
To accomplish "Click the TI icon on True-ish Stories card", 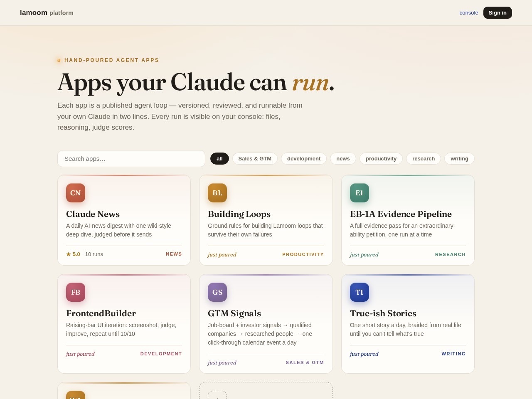I will tap(360, 292).
